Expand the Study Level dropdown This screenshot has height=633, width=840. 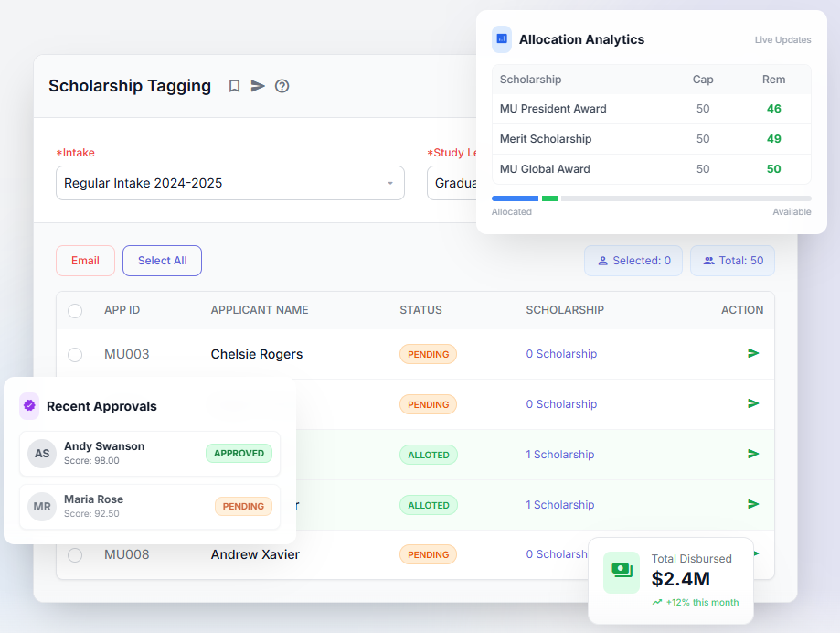(451, 183)
